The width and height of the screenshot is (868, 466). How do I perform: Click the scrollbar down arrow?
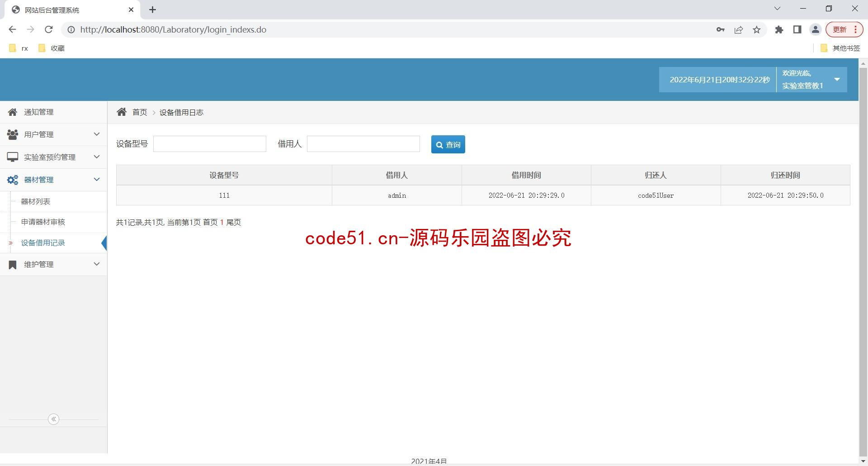pos(863,461)
